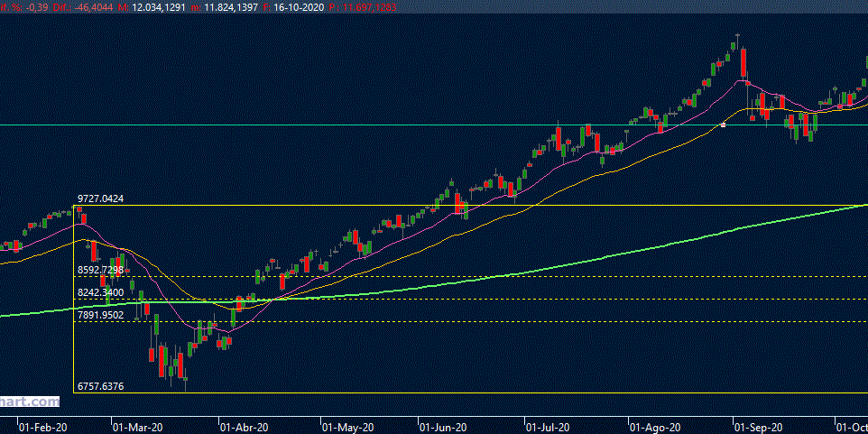Click the 01-Sep-20 date label
Viewport: 868px width, 434px height.
click(759, 428)
